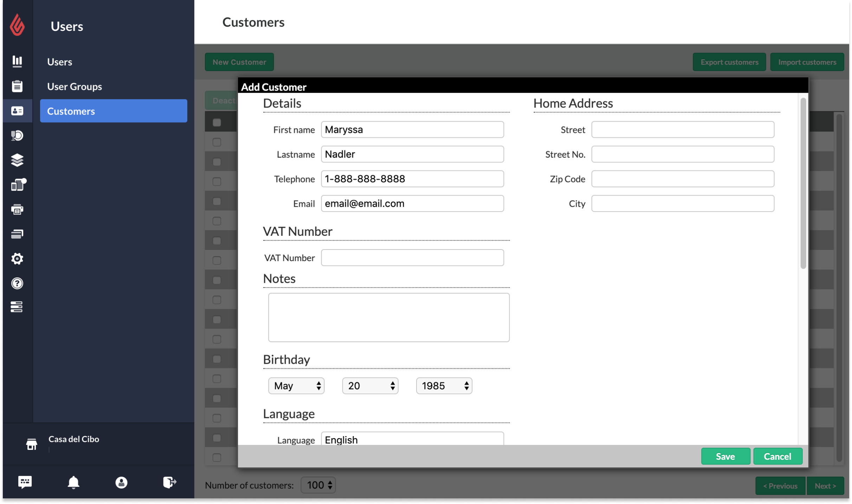Click the First name input field

tap(413, 129)
